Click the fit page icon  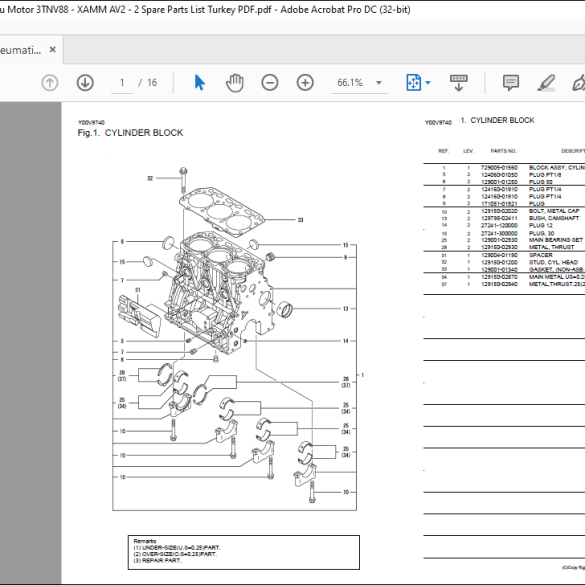(413, 82)
